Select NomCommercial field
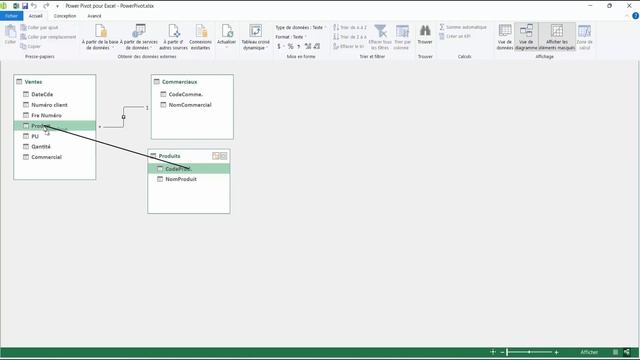640x360 pixels. click(x=192, y=105)
